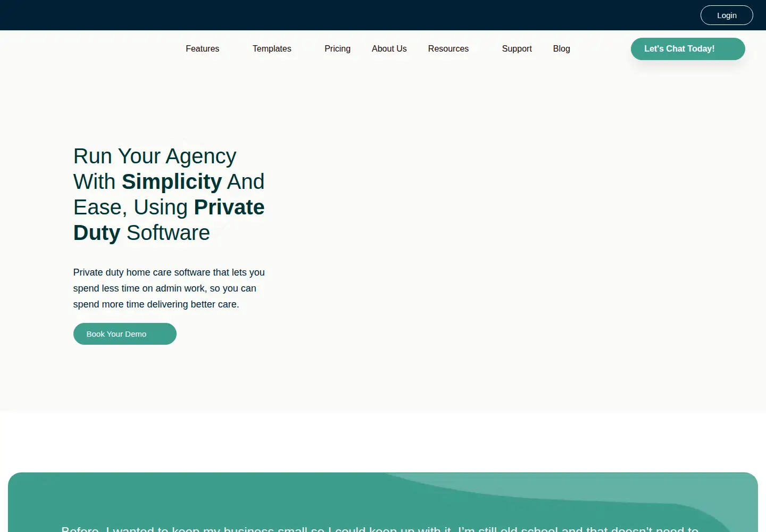
Task: Click the 'Run Your Agency With Simplicity' headline
Action: pos(169,194)
